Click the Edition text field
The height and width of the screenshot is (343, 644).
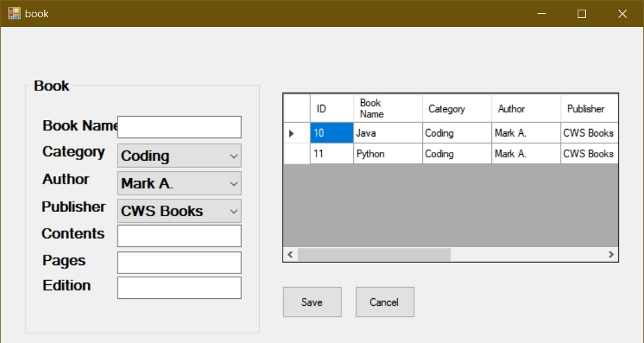[x=180, y=288]
